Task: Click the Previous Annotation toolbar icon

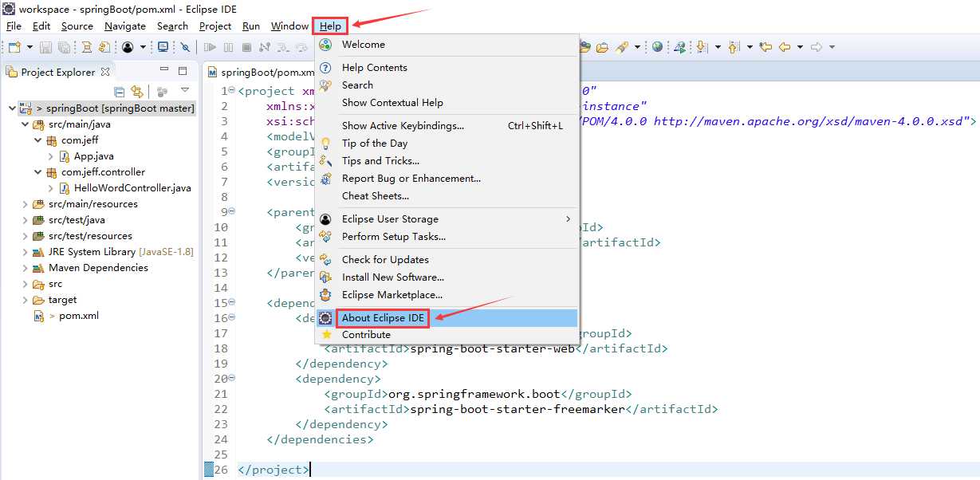Action: click(733, 47)
